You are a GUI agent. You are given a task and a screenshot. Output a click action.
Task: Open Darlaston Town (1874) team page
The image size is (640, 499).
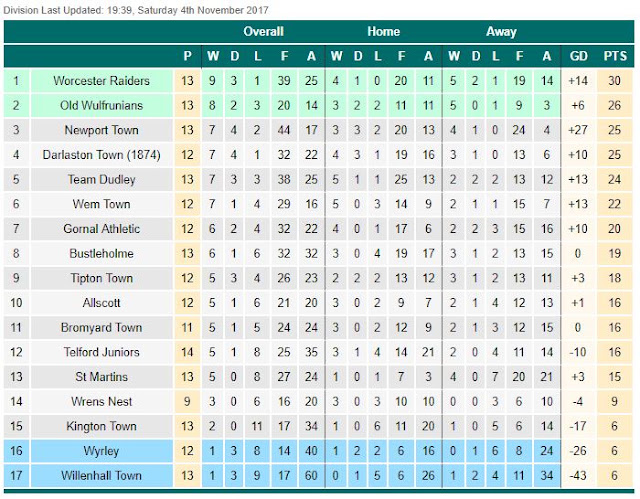(x=101, y=155)
